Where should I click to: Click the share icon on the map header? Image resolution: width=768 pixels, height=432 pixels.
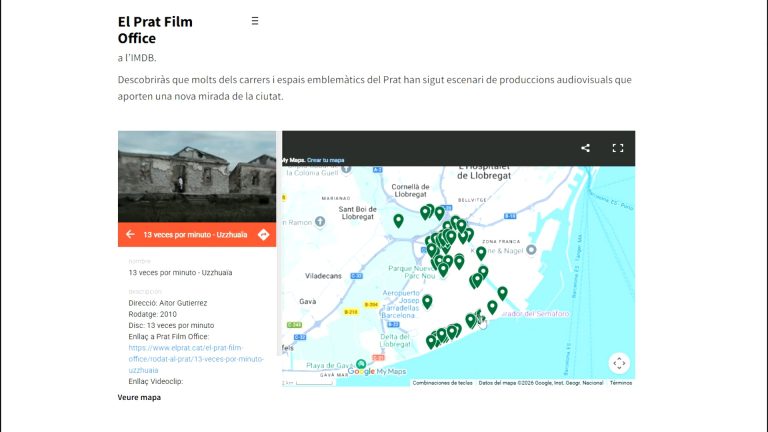pos(585,148)
